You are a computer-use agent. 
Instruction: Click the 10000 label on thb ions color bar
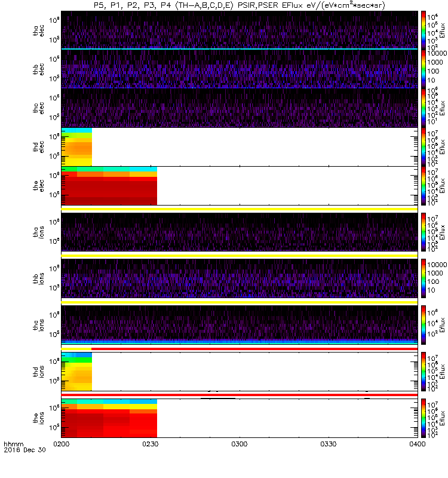(437, 265)
